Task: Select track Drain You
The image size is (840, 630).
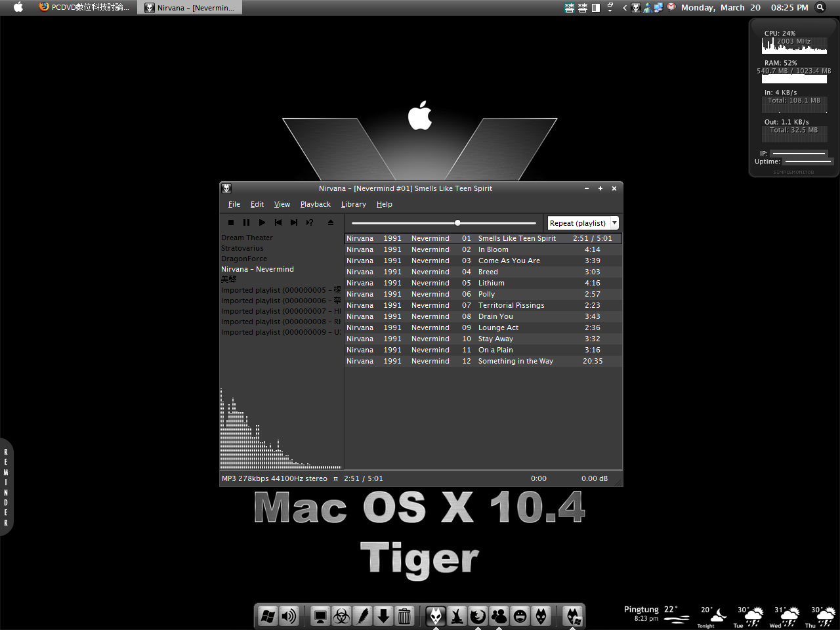Action: coord(483,316)
